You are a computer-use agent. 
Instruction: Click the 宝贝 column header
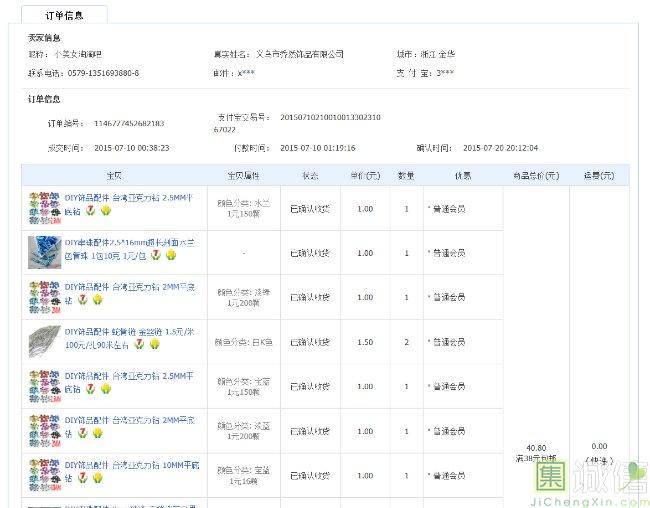click(x=114, y=175)
